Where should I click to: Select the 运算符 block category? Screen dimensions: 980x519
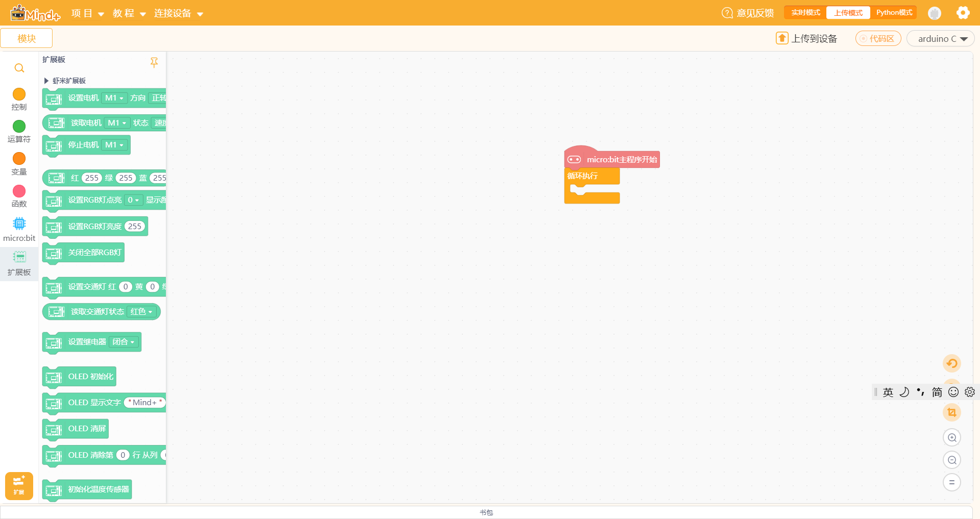(19, 132)
